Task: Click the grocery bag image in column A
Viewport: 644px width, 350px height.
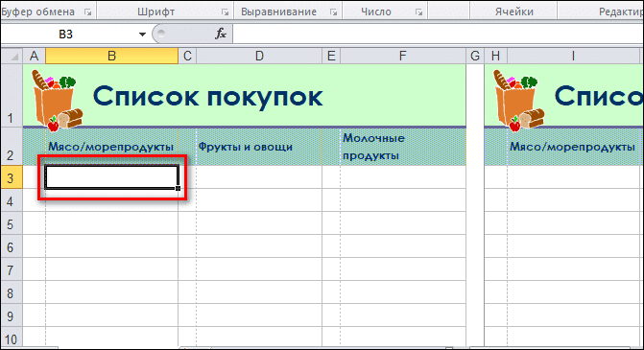Action: [57, 100]
